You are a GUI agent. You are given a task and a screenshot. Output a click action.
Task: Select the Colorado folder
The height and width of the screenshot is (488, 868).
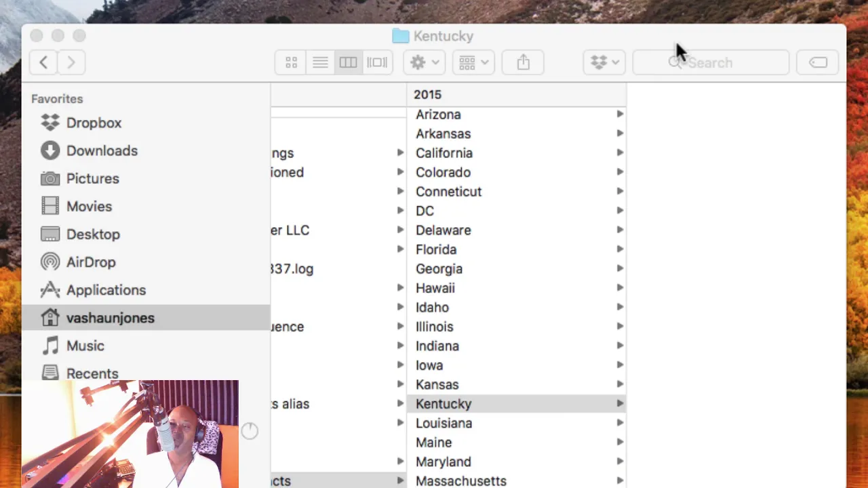(516, 172)
